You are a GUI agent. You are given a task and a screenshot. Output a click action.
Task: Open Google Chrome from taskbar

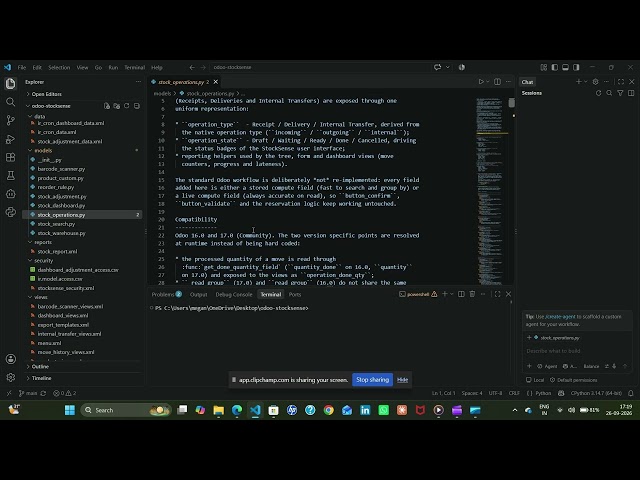point(329,410)
